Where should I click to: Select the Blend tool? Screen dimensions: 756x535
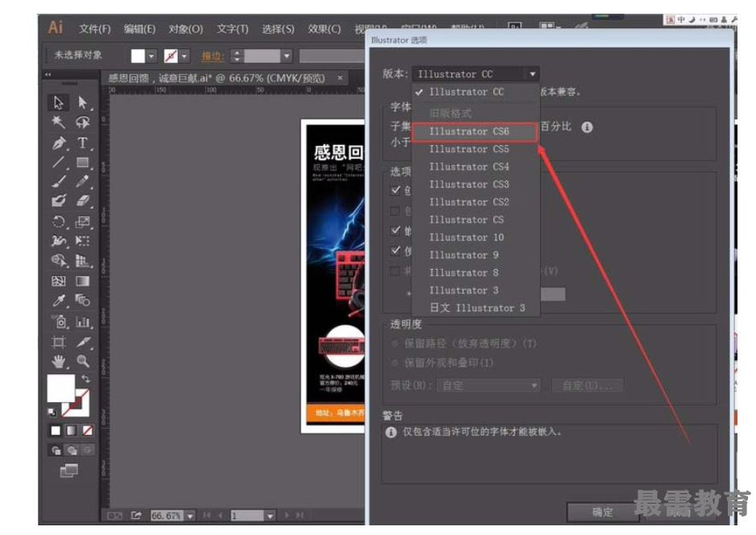pos(82,301)
